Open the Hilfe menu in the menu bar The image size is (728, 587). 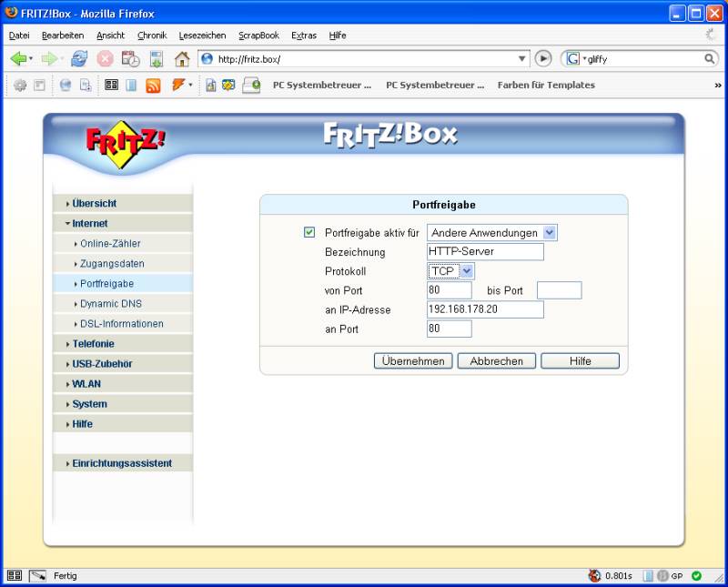[x=338, y=35]
